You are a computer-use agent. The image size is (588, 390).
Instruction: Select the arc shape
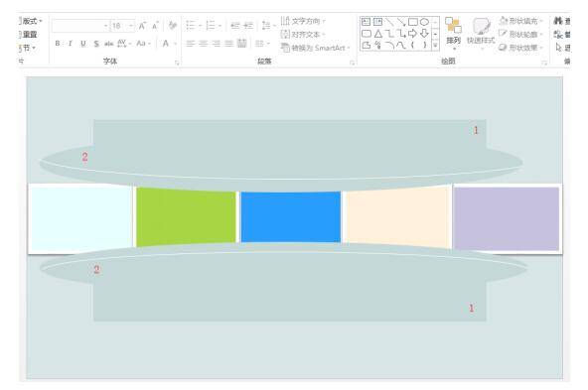[389, 46]
